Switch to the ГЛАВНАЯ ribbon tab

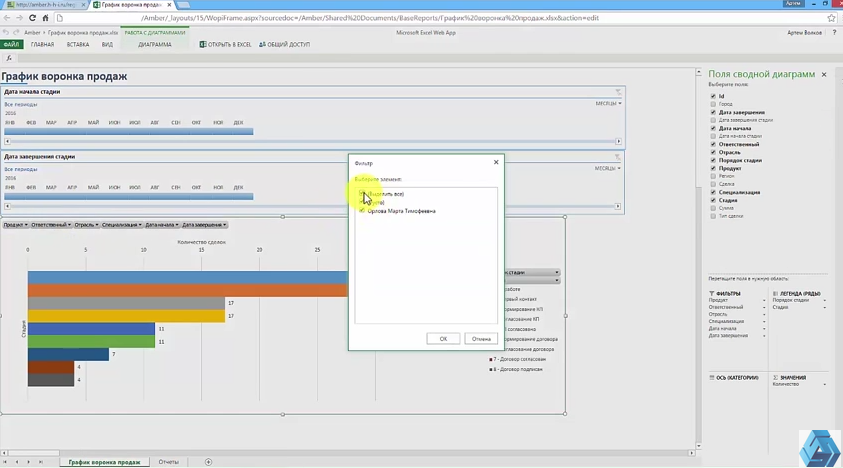click(42, 45)
